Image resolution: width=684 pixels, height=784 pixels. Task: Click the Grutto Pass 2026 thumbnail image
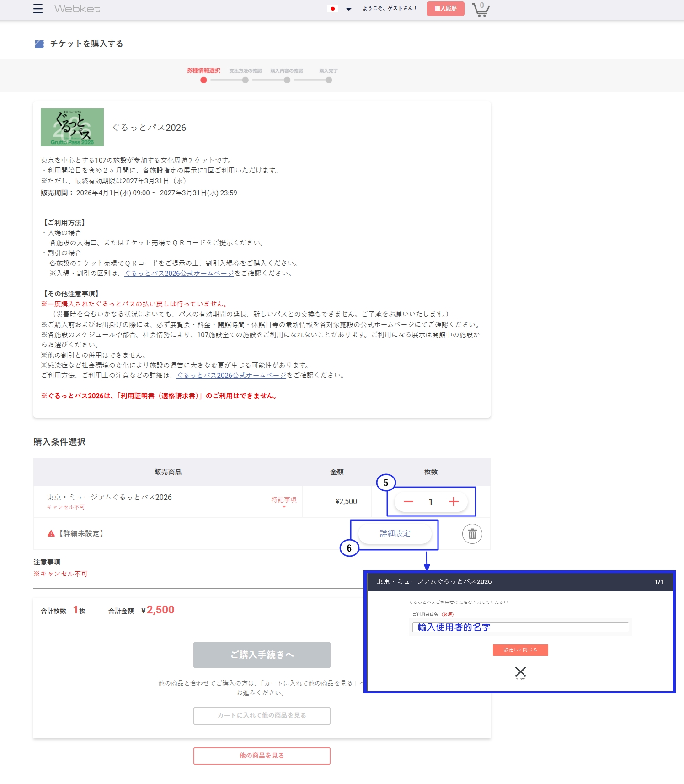click(x=72, y=127)
